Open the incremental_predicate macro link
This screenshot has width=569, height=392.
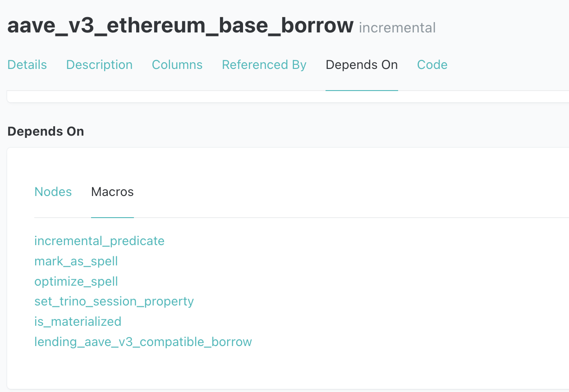(x=99, y=241)
